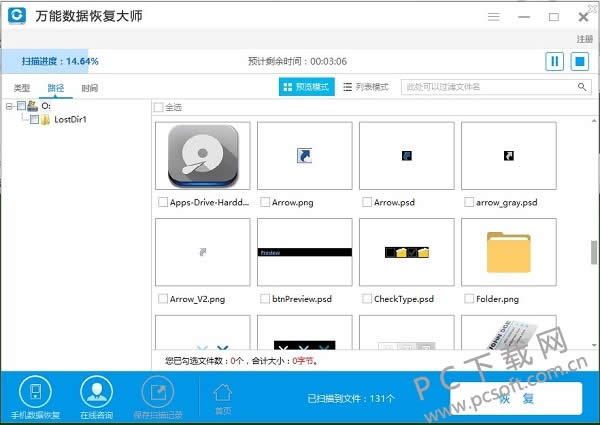Open the CheckType.psd thumbnail

(x=407, y=252)
